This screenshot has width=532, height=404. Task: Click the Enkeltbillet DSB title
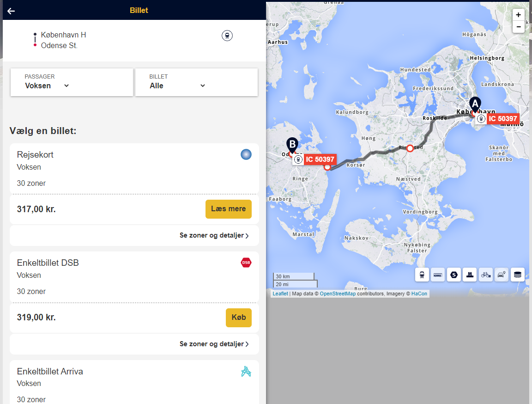click(x=48, y=263)
